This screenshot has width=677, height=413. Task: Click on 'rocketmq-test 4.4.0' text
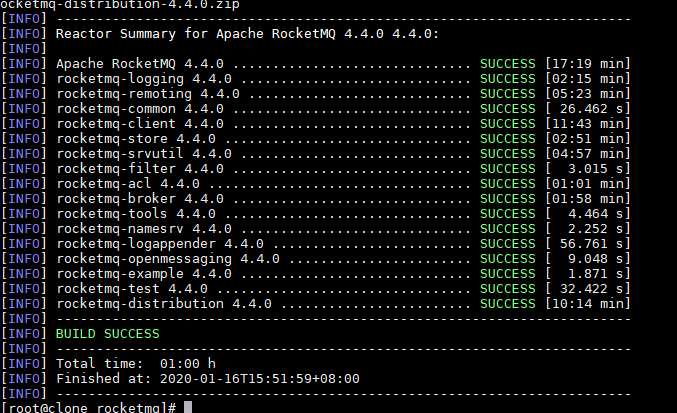pyautogui.click(x=132, y=289)
